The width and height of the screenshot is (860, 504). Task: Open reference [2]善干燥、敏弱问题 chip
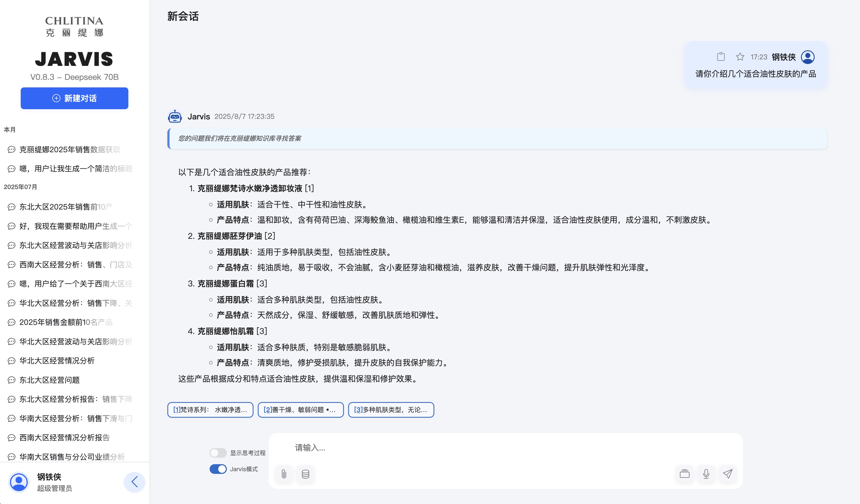point(301,410)
